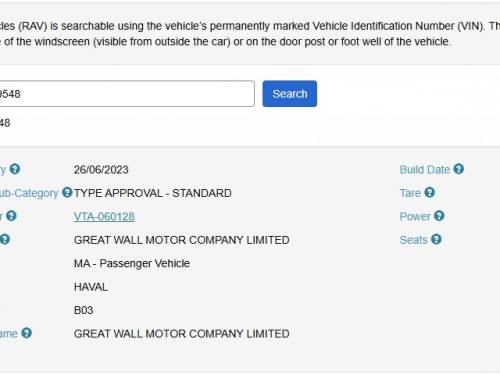Click help icon left of first GREAT WALL MOTOR row

(x=5, y=239)
